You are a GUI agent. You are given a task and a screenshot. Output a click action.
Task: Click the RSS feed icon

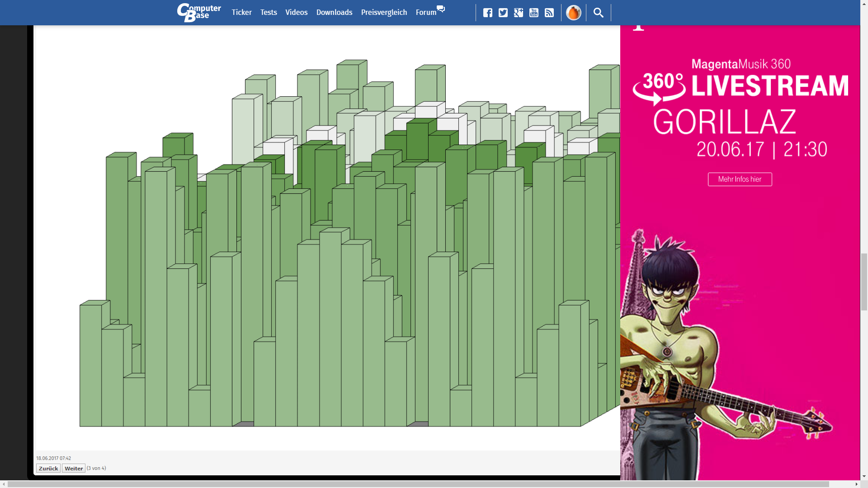point(549,13)
